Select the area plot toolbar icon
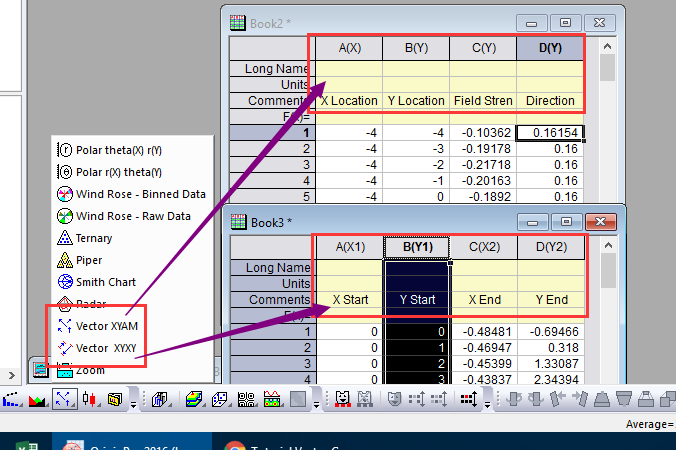The height and width of the screenshot is (450, 676). [x=38, y=400]
